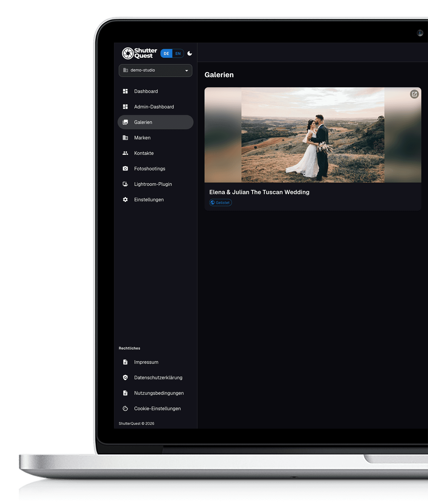The height and width of the screenshot is (504, 428).
Task: Click the globe icon in Gelistet chip
Action: pyautogui.click(x=212, y=203)
